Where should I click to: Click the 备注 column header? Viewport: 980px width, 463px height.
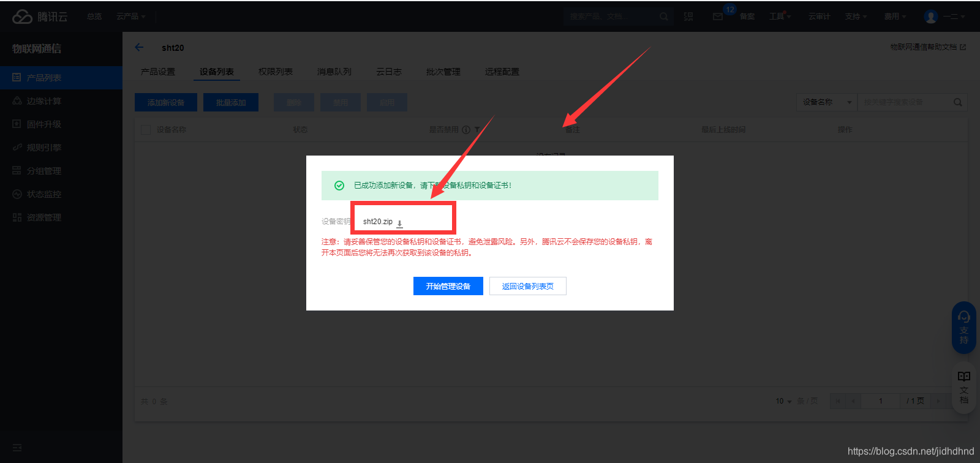572,130
